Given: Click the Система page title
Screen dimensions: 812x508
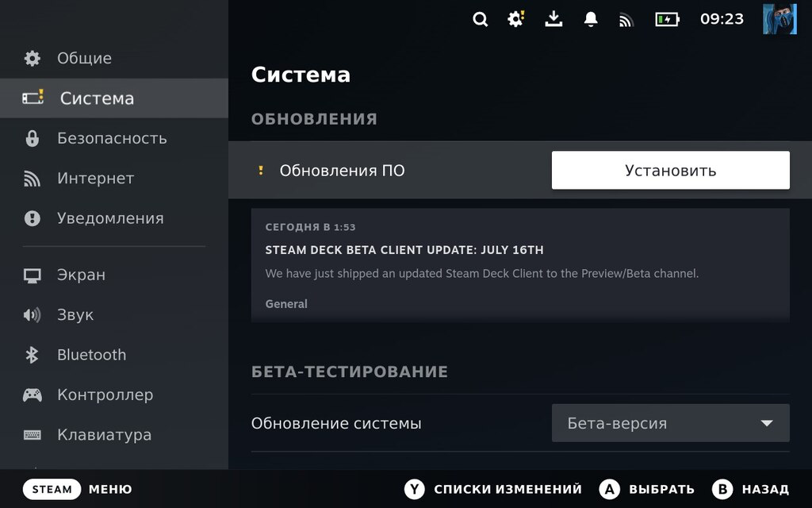Looking at the screenshot, I should click(x=301, y=75).
